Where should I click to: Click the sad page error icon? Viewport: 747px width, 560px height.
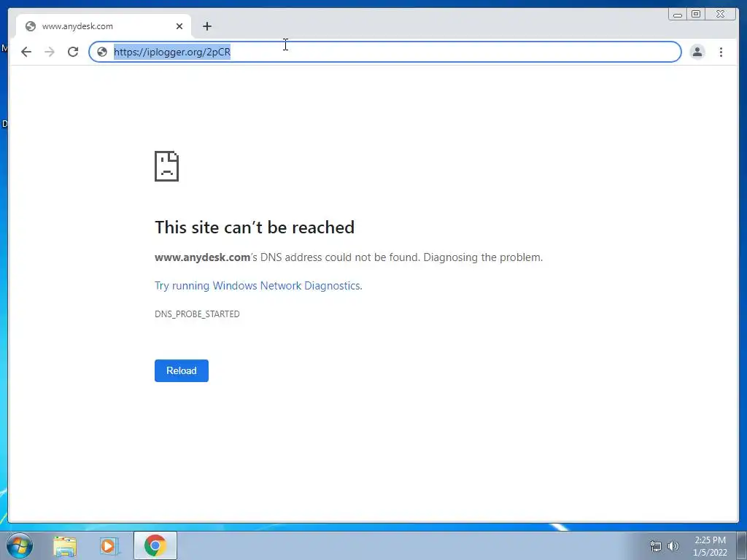click(x=167, y=166)
